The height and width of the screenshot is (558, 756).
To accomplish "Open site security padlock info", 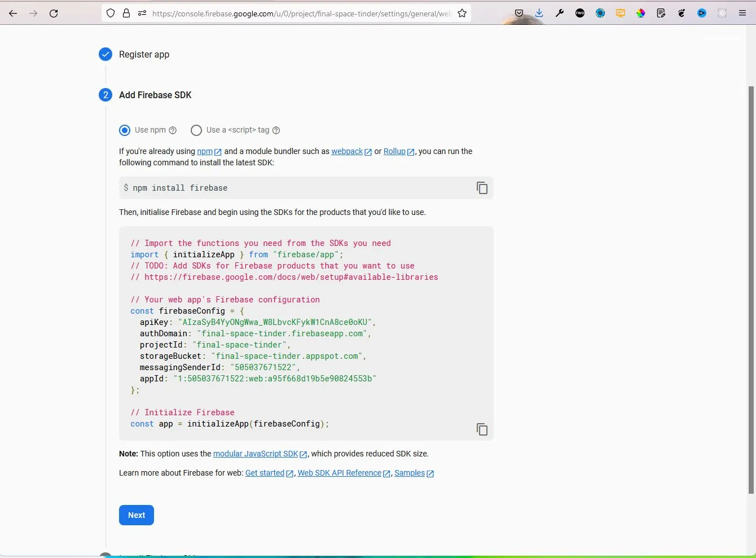I will [x=126, y=13].
